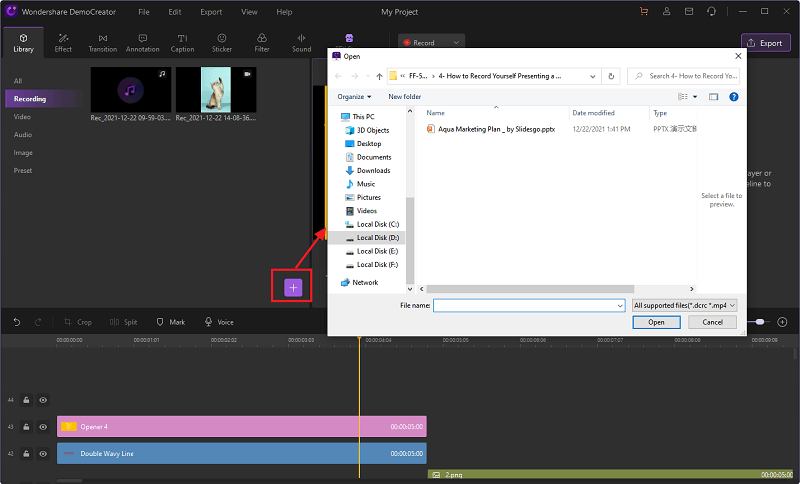Open the view options dropdown
Image resolution: width=800 pixels, height=484 pixels.
coord(695,96)
